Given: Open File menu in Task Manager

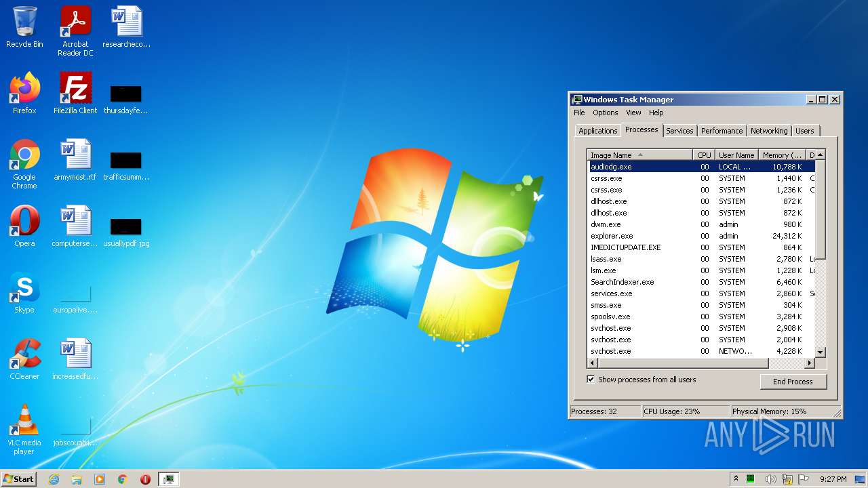Looking at the screenshot, I should tap(579, 113).
